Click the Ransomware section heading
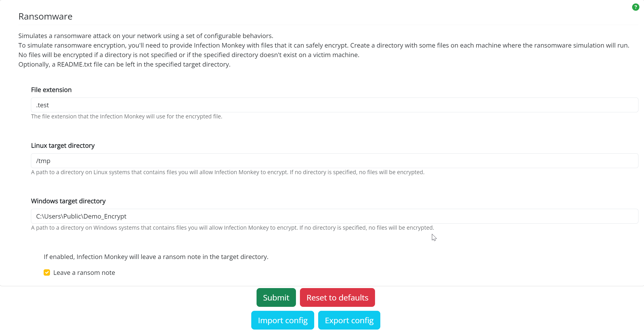This screenshot has width=644, height=333. coord(45,16)
